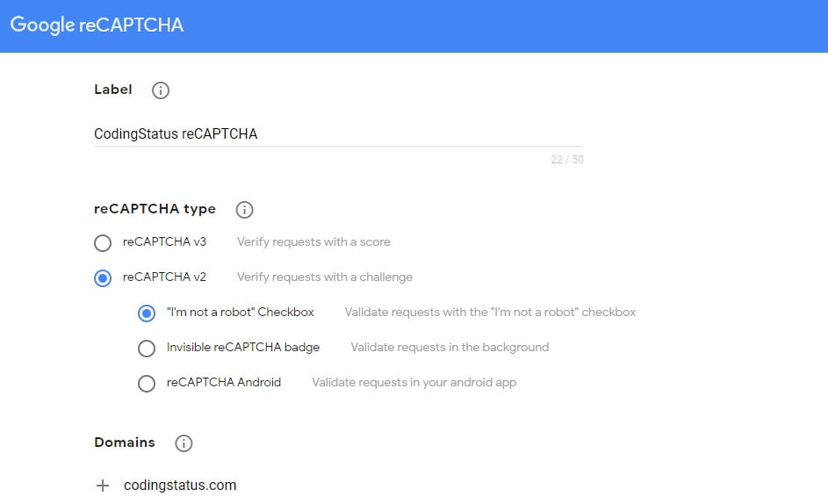828x504 pixels.
Task: Click the codingstatus.com domain entry
Action: click(x=180, y=486)
